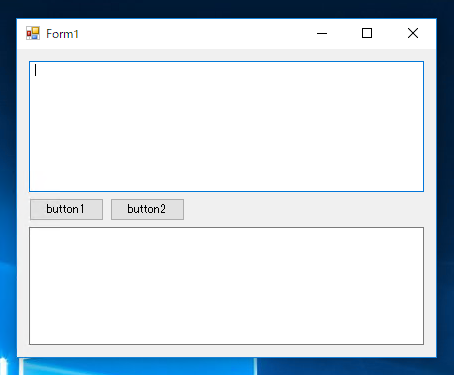Maximize the Form1 window
Viewport: 454px width, 375px height.
367,33
